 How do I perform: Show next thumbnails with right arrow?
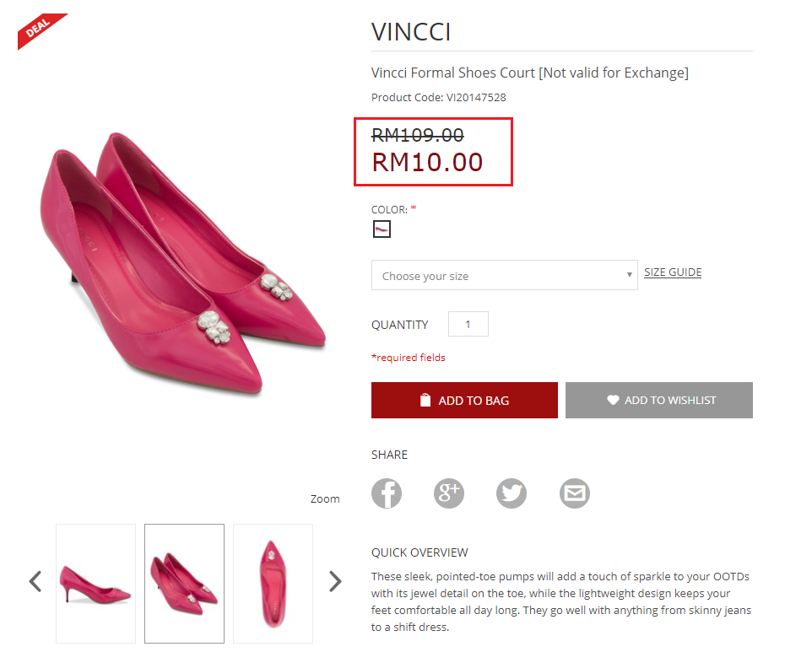[335, 581]
